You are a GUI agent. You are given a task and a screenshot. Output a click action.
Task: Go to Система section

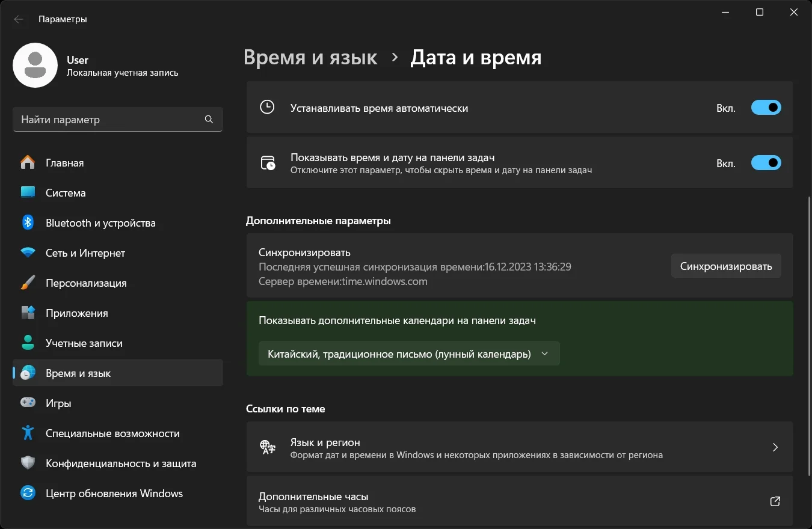click(x=118, y=193)
